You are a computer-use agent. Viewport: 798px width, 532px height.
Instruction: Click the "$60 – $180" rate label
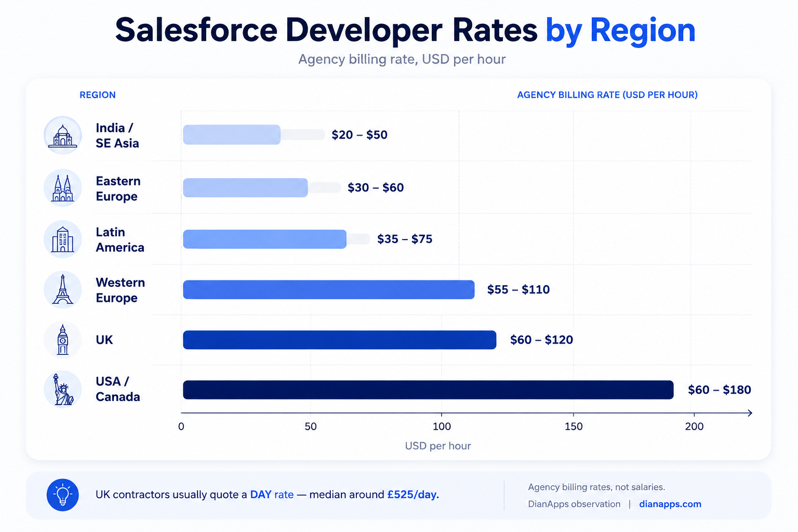tap(720, 390)
